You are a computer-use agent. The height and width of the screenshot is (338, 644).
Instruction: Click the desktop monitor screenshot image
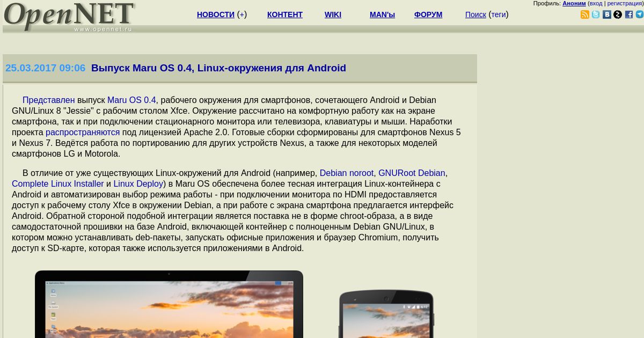pyautogui.click(x=169, y=304)
